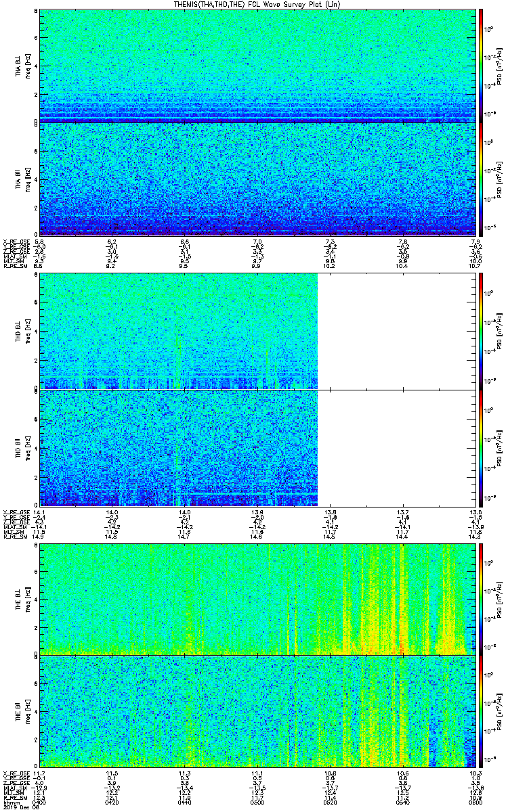Click the R_RE_SM row label under THA panels
508x812 pixels.
pyautogui.click(x=16, y=267)
